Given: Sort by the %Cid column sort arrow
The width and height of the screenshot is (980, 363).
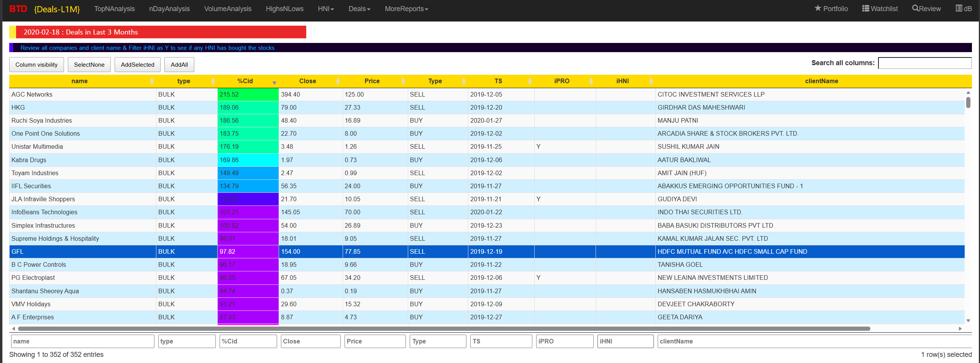Looking at the screenshot, I should click(x=274, y=83).
